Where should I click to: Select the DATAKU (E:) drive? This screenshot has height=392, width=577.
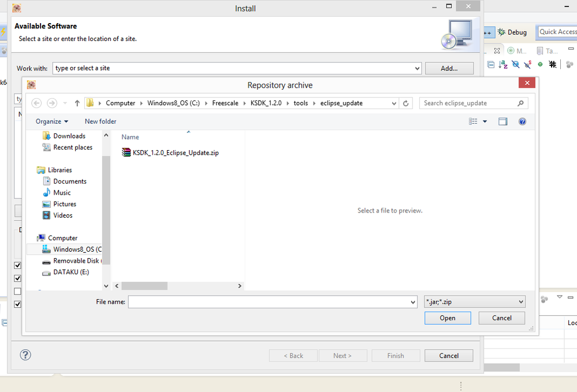tap(71, 272)
